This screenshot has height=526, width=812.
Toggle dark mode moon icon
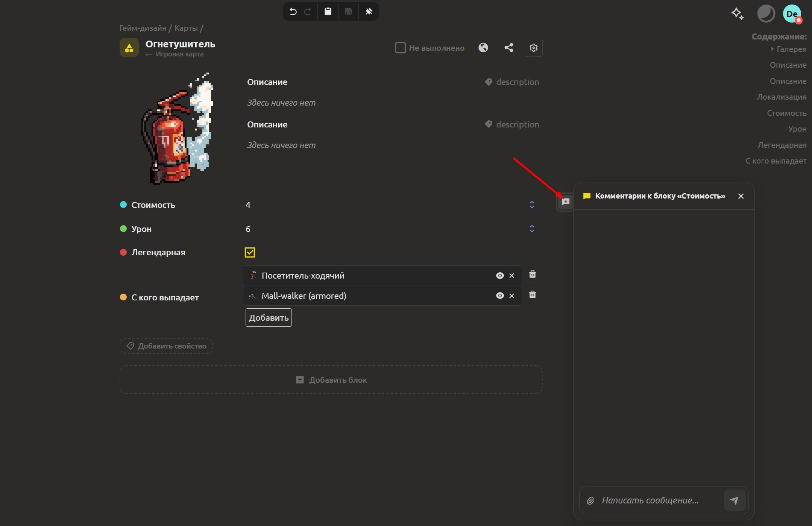pyautogui.click(x=766, y=14)
